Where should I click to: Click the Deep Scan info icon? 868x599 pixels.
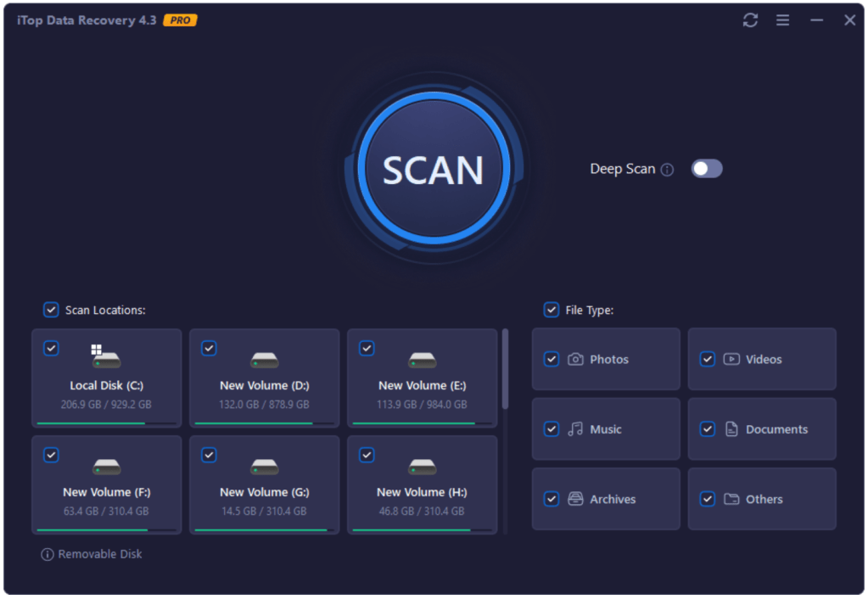[x=667, y=170]
